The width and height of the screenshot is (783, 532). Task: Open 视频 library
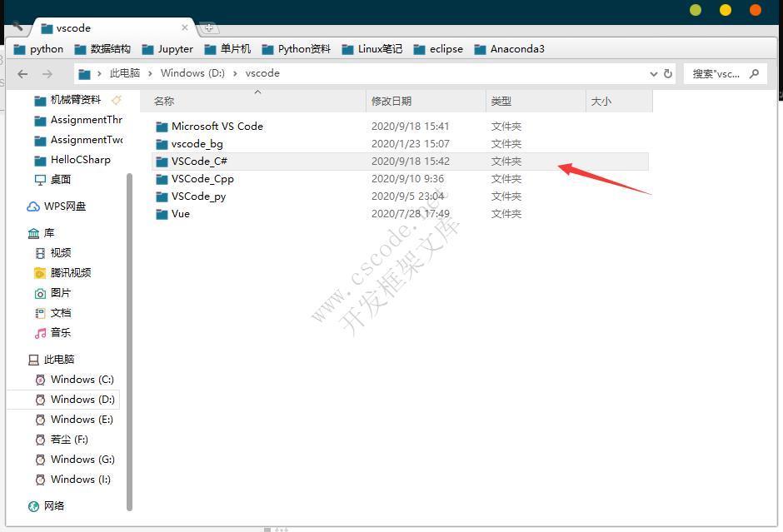click(53, 252)
